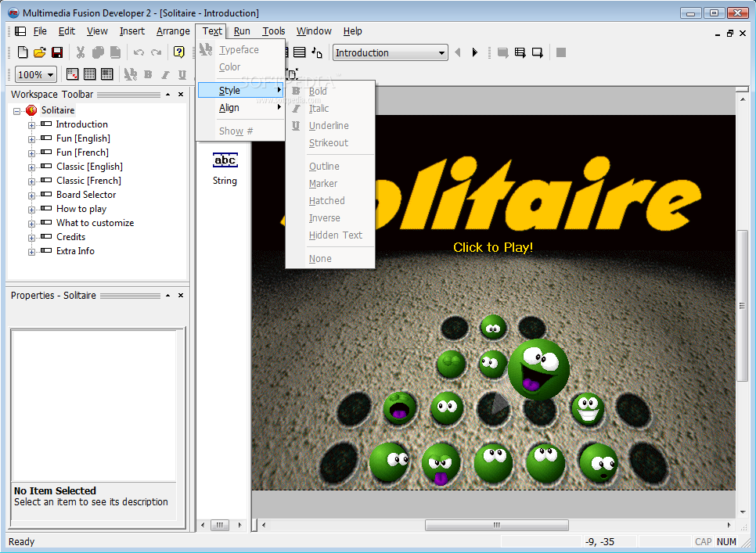
Task: Click the Run Application icon
Action: click(520, 52)
